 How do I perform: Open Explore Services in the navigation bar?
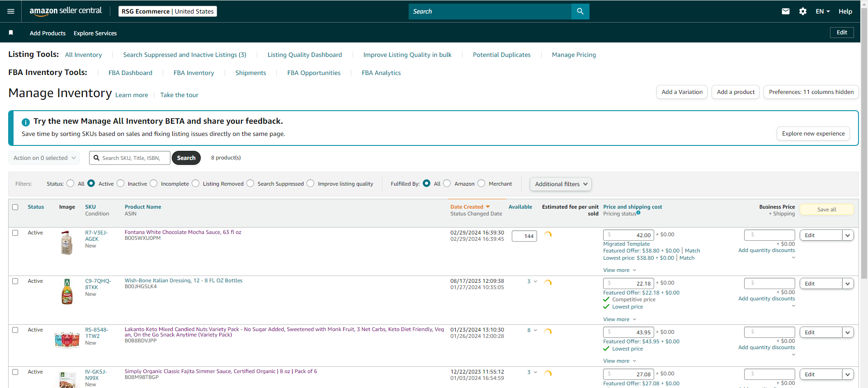click(95, 33)
